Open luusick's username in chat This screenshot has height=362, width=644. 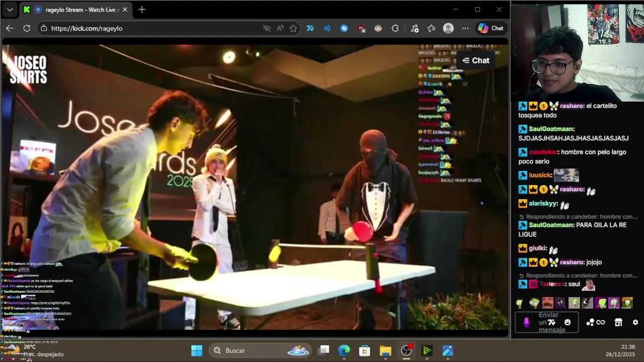(x=540, y=175)
